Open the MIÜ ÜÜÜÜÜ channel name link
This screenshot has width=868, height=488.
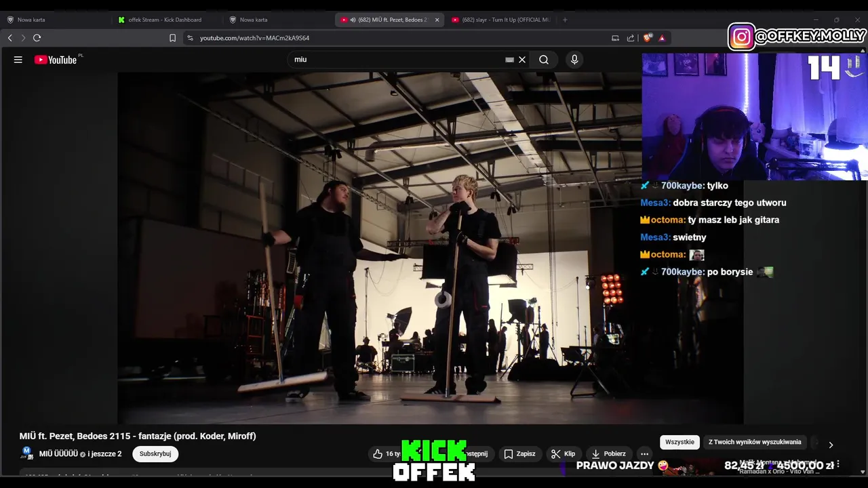tap(58, 454)
